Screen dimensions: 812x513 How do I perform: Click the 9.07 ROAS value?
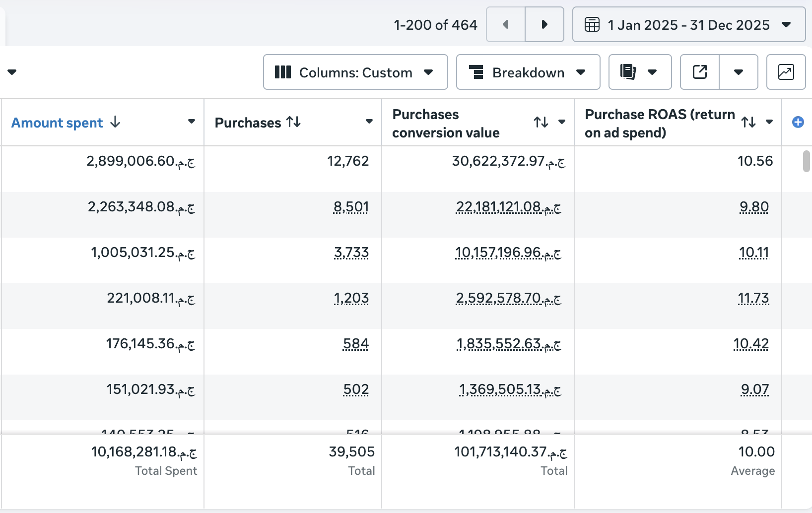755,389
